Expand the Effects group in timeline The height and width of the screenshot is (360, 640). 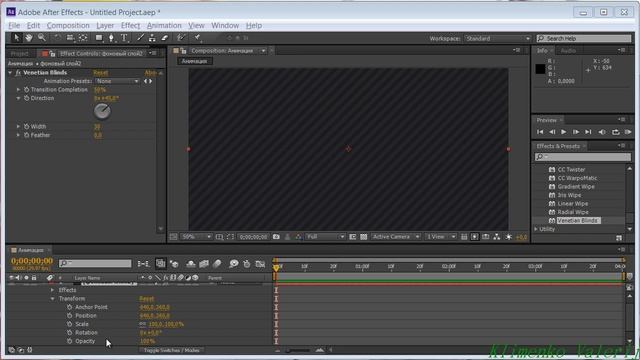coord(52,290)
